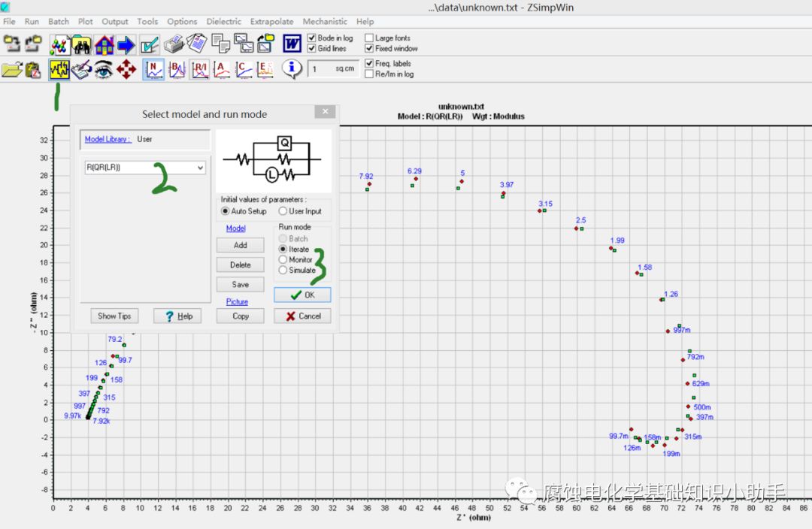Click the Copy picture button
The width and height of the screenshot is (812, 529).
[241, 316]
